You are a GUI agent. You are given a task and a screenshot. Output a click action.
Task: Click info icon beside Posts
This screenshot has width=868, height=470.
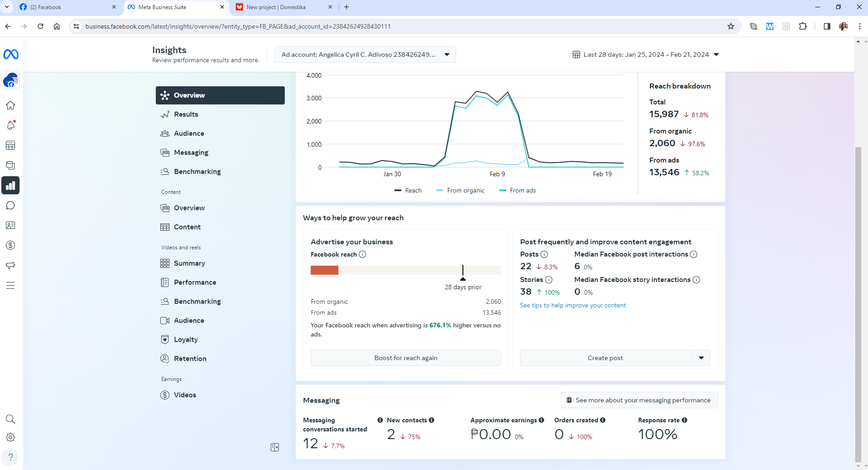544,254
